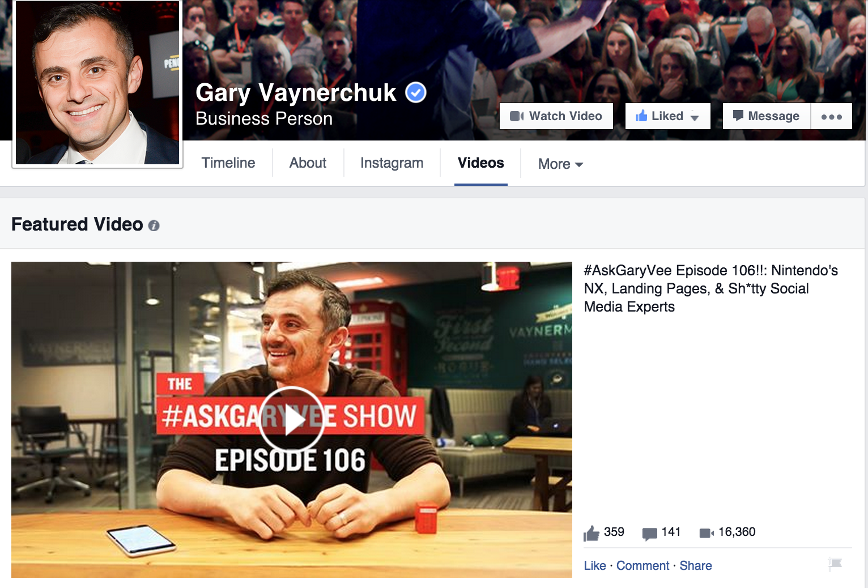Open the profile picture thumbnail
This screenshot has height=588, width=868.
coord(97,83)
